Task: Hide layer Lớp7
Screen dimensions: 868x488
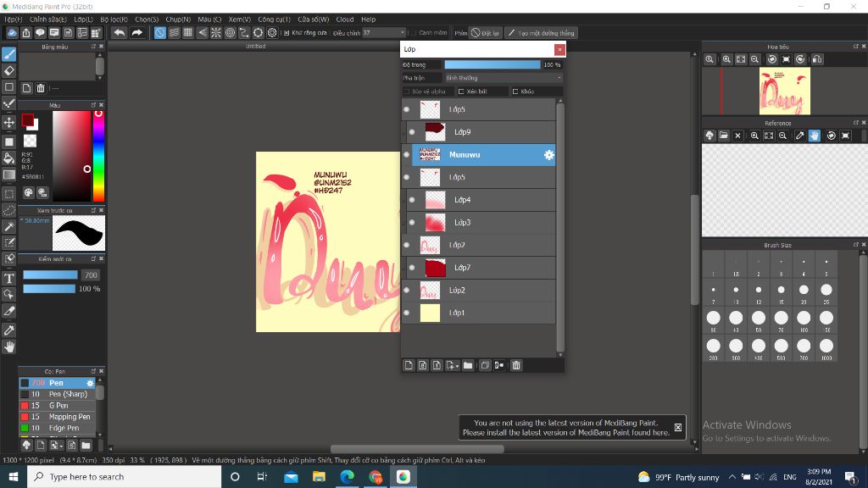Action: [x=412, y=268]
